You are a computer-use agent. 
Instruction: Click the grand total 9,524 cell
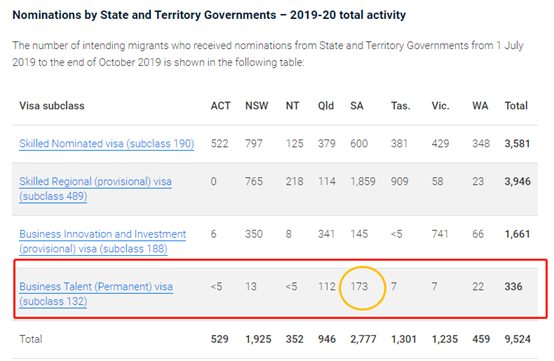click(518, 339)
